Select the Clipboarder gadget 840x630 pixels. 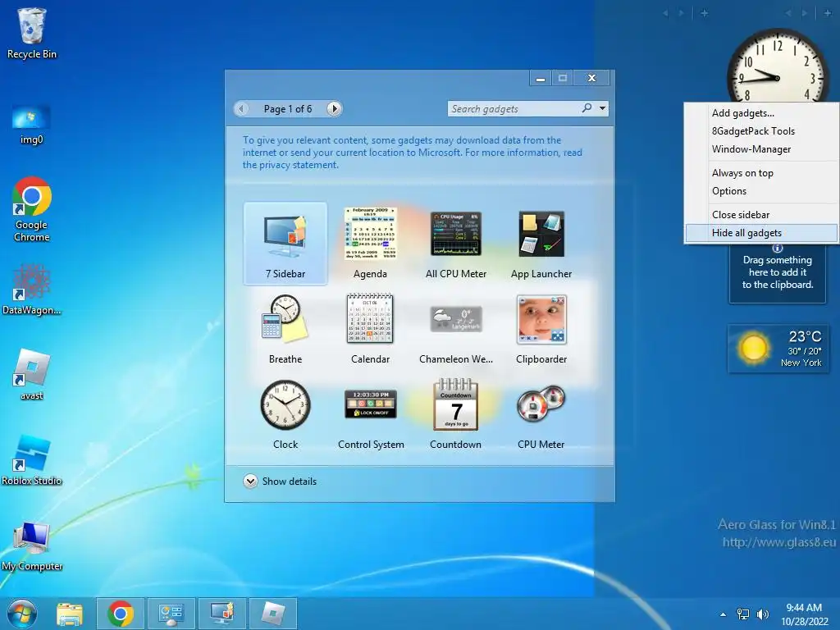(x=541, y=329)
